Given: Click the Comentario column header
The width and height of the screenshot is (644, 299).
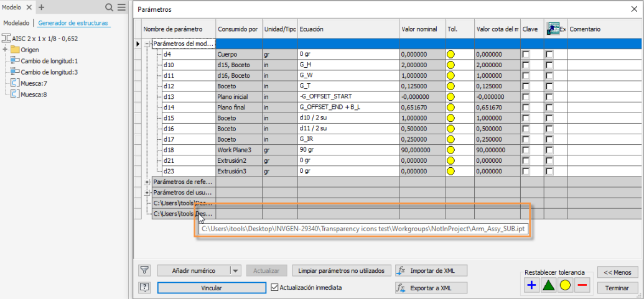Looking at the screenshot, I should coord(604,29).
